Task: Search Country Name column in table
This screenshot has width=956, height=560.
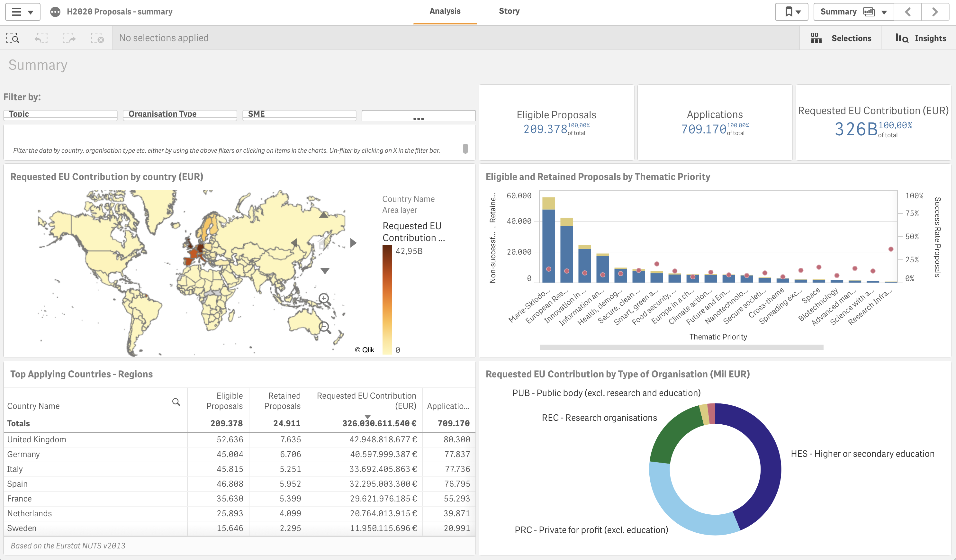Action: 176,402
